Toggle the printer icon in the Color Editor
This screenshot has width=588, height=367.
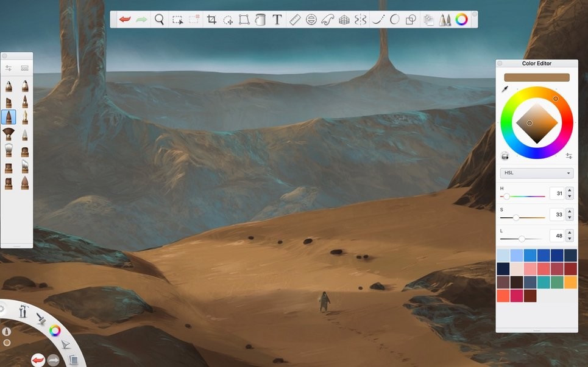(x=505, y=155)
